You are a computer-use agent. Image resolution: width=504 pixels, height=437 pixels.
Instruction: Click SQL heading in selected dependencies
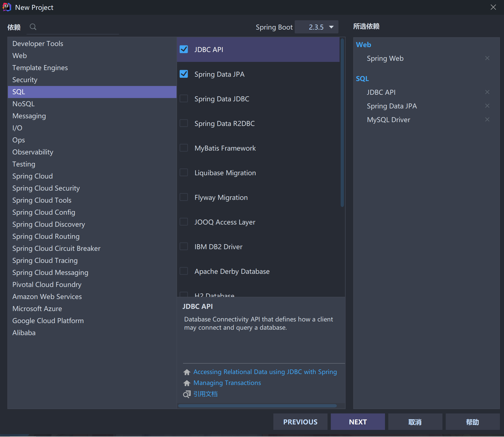tap(362, 79)
